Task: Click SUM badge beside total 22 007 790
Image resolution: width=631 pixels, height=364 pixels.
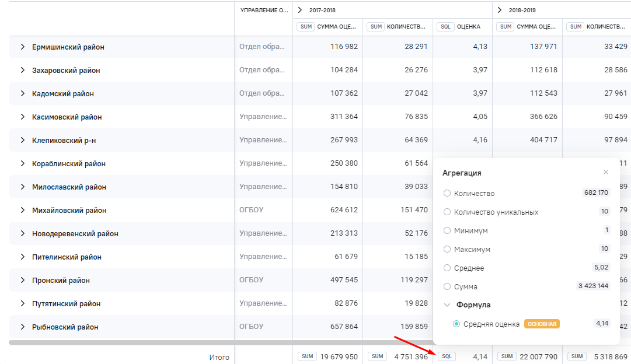Action: coord(506,356)
